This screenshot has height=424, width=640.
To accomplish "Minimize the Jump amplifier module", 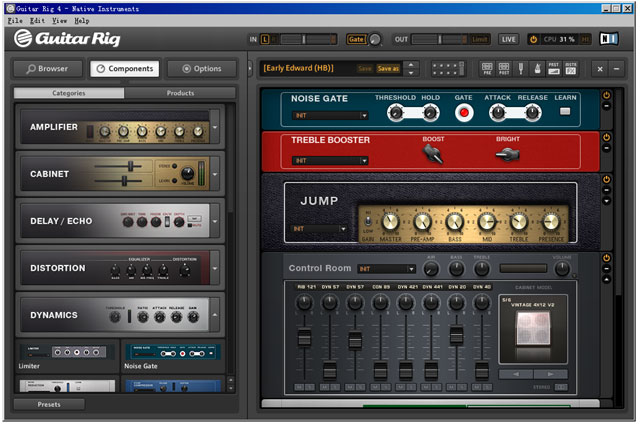I will point(607,190).
